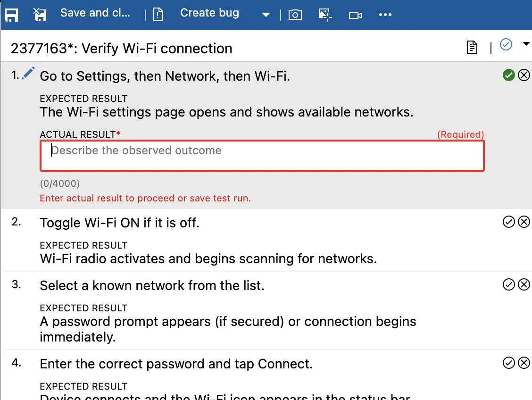Start a screen recording with the video icon

(x=355, y=15)
